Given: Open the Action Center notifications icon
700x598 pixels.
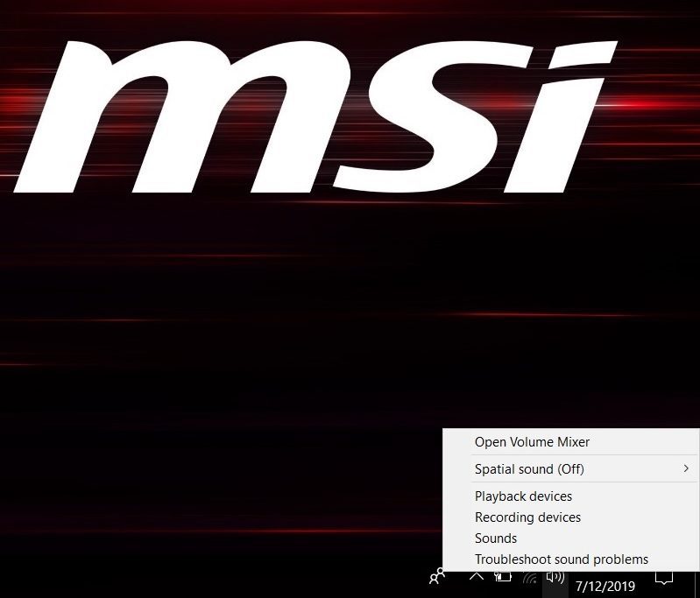Looking at the screenshot, I should click(664, 578).
